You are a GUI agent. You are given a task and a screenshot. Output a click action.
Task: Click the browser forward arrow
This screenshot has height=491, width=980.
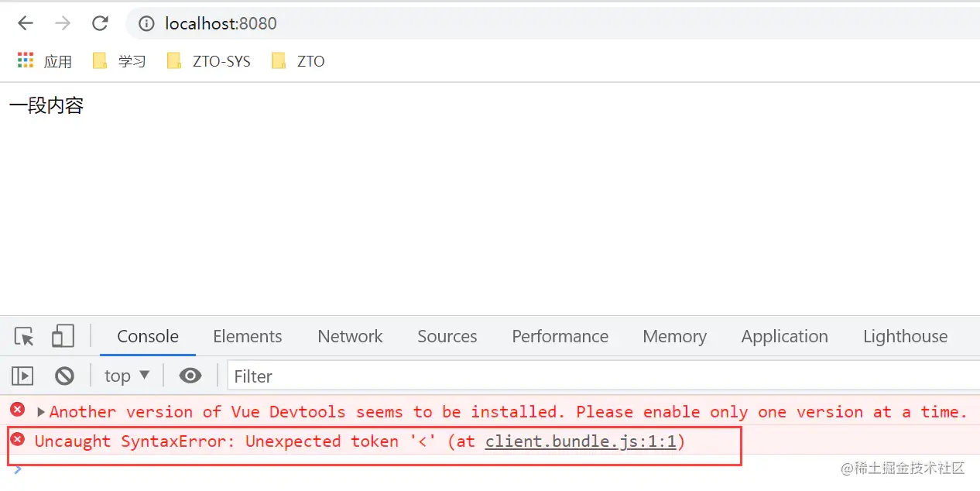(63, 23)
